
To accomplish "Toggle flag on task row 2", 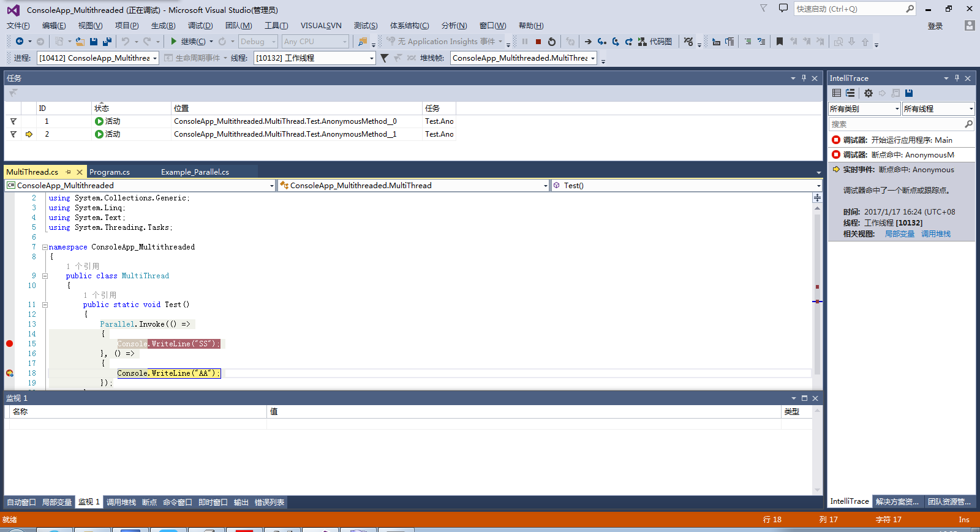I will [x=13, y=134].
